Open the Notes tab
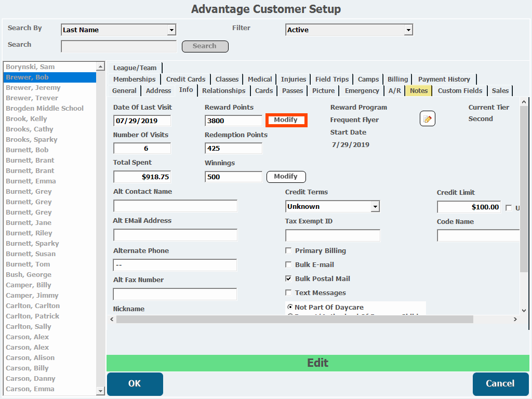Screen dimensions: 532x399 418,91
